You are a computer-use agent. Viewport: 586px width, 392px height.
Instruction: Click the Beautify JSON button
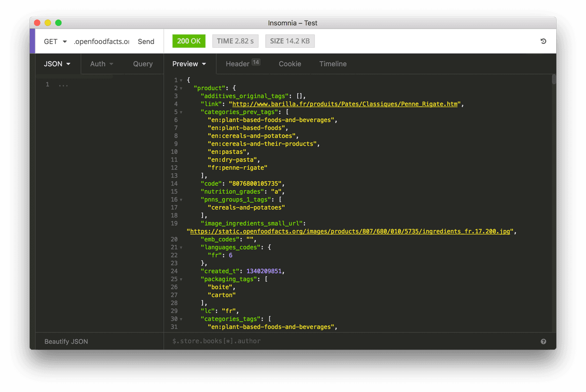pos(66,342)
